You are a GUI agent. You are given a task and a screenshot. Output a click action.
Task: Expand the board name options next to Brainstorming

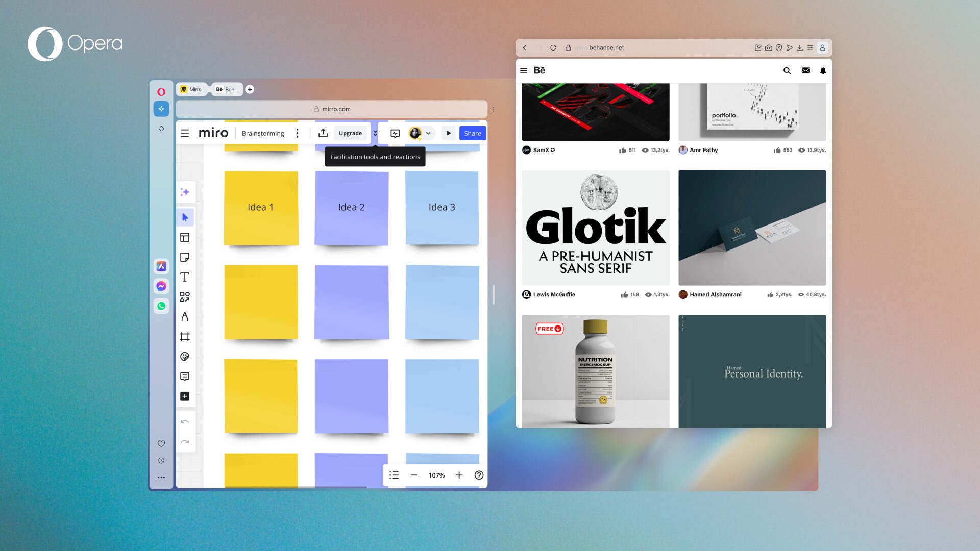click(297, 133)
